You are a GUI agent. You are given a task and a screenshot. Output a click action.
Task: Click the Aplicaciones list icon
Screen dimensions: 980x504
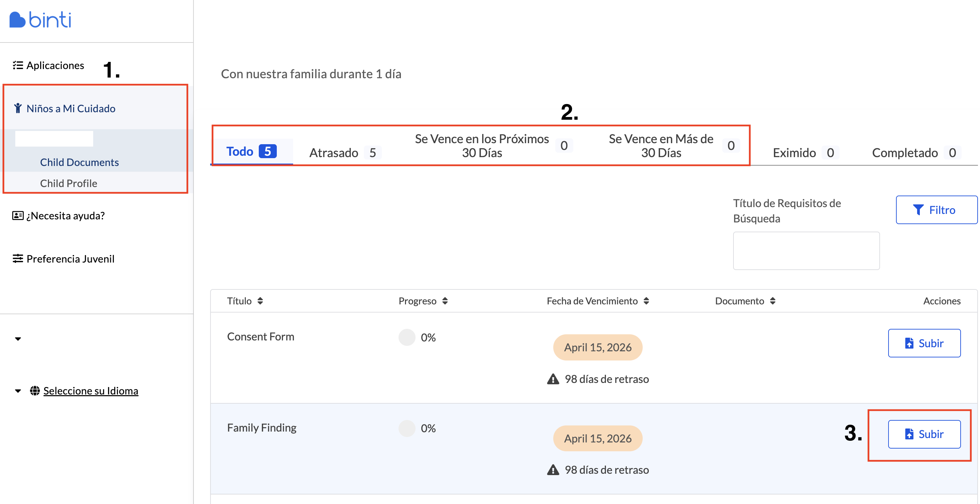[17, 65]
